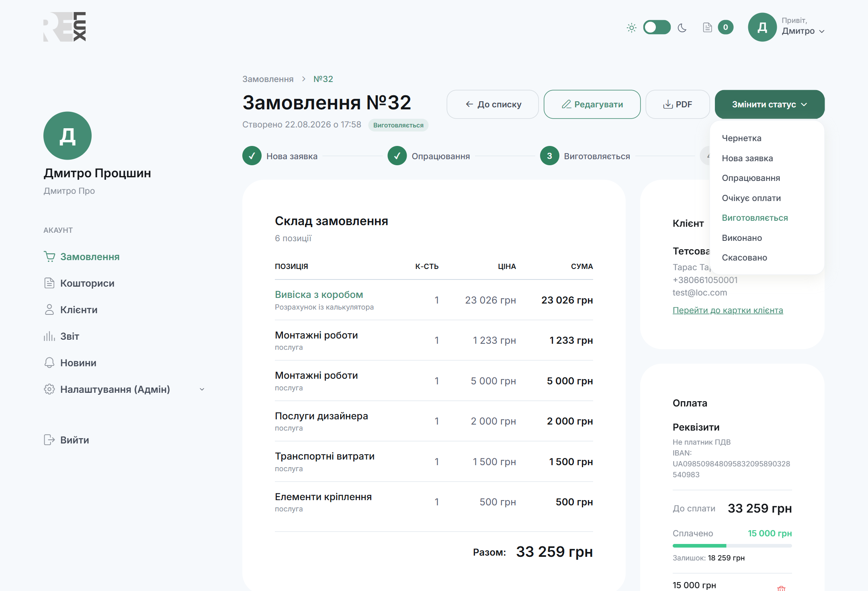
Task: Open the estimates document icon in header
Action: 707,27
